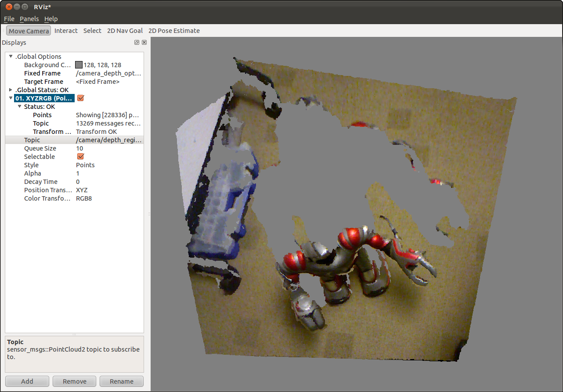Activate the 2D Pose Estimate tool

coord(174,31)
